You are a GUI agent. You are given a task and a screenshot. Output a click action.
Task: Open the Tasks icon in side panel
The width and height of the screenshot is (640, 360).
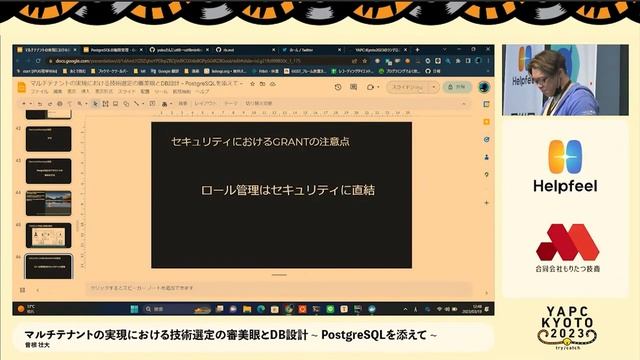[x=486, y=139]
